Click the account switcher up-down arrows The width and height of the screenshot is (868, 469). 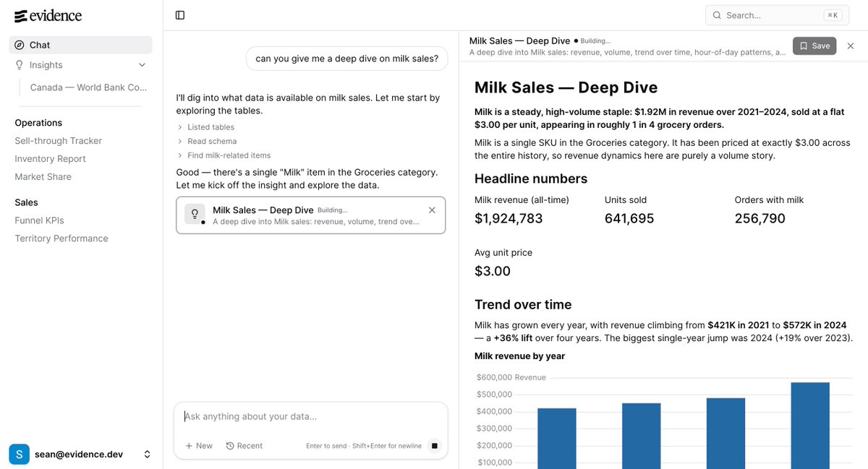[147, 455]
